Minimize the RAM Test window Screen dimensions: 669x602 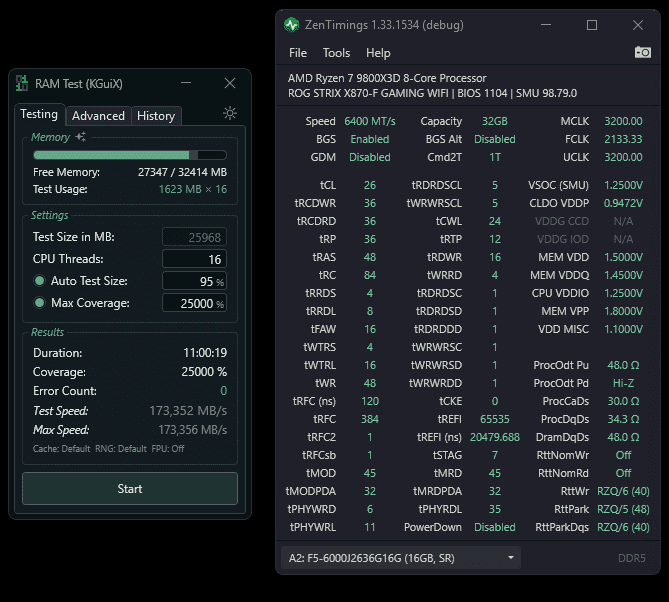(186, 83)
